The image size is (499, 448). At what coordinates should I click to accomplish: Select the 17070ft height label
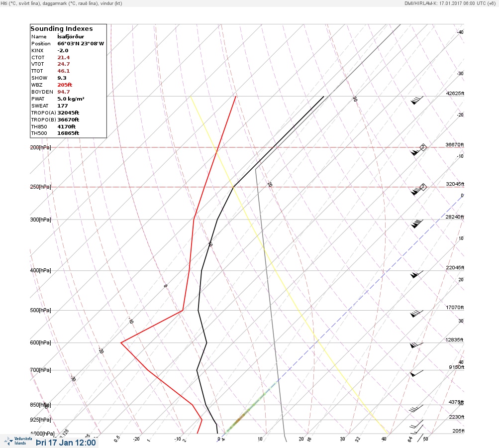(455, 307)
